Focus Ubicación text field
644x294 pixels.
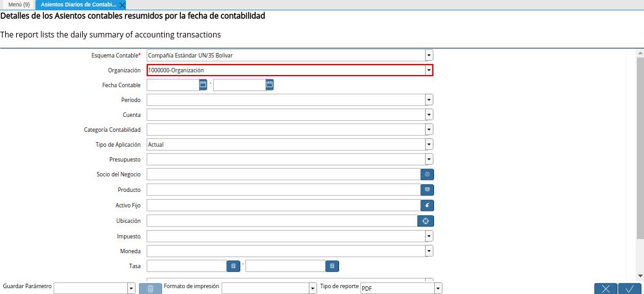click(282, 221)
